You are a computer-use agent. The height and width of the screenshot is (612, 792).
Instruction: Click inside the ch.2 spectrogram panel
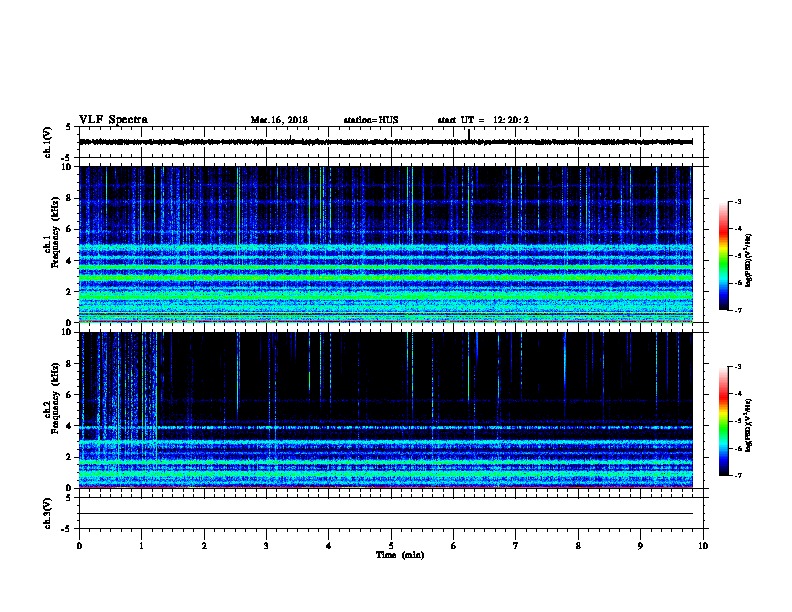[386, 410]
